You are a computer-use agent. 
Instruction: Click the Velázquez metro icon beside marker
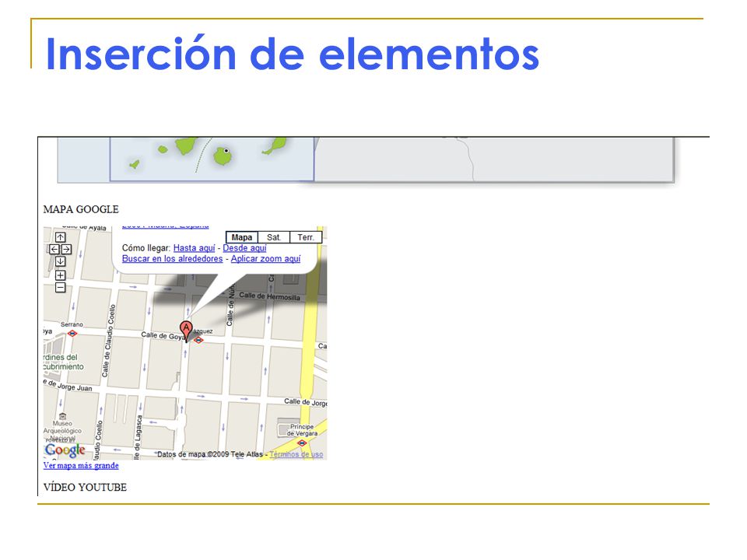[x=198, y=340]
